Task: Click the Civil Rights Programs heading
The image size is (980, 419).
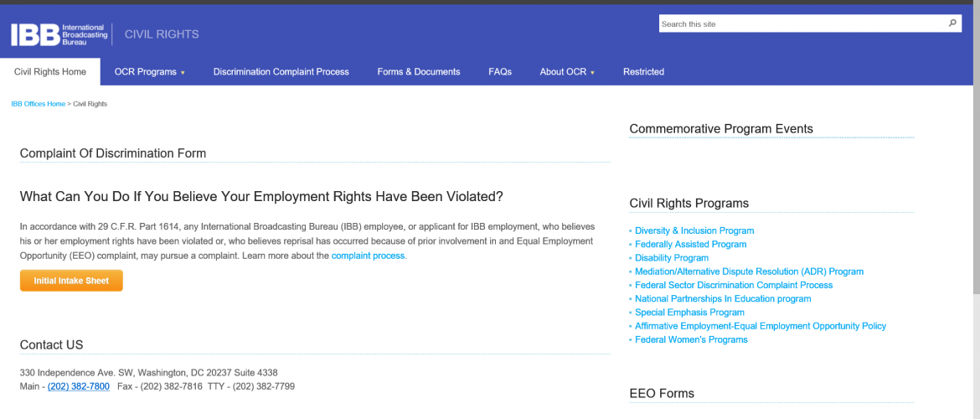Action: (689, 204)
